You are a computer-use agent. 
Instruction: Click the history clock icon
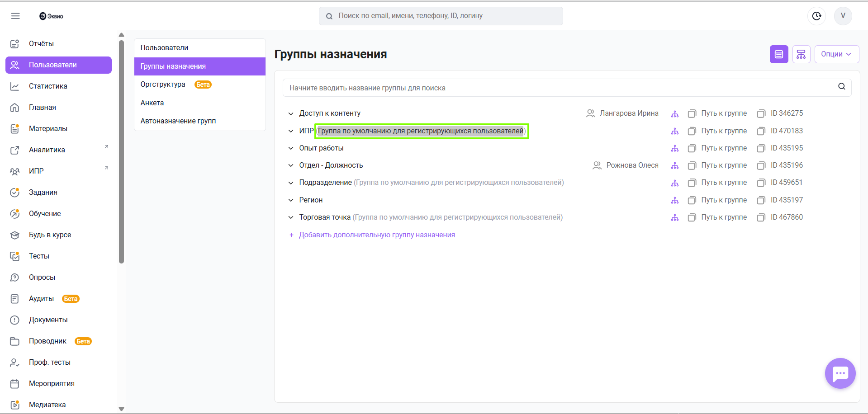816,16
